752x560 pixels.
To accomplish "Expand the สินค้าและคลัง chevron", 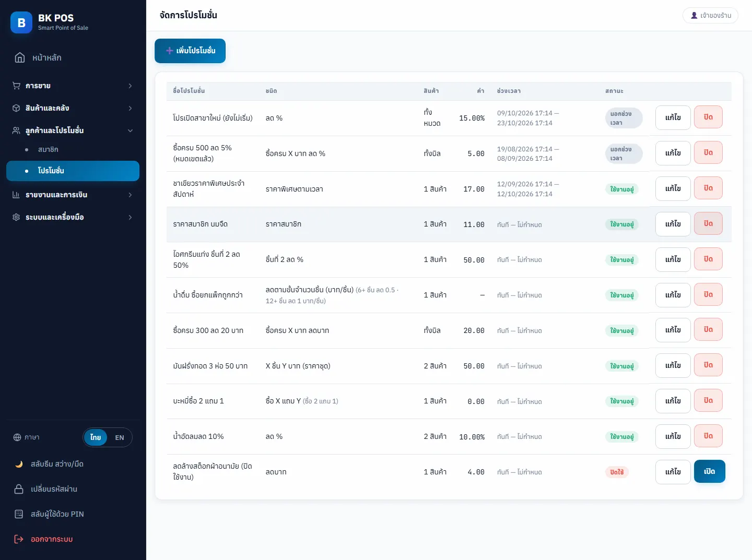I will click(x=130, y=108).
